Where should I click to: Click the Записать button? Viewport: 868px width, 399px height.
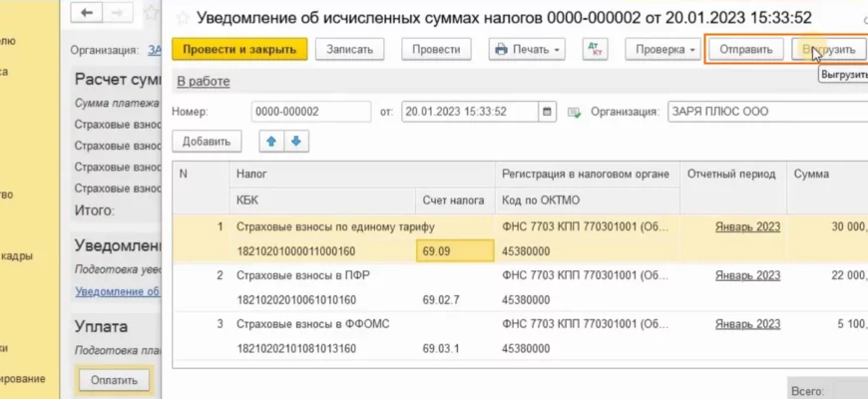(350, 49)
